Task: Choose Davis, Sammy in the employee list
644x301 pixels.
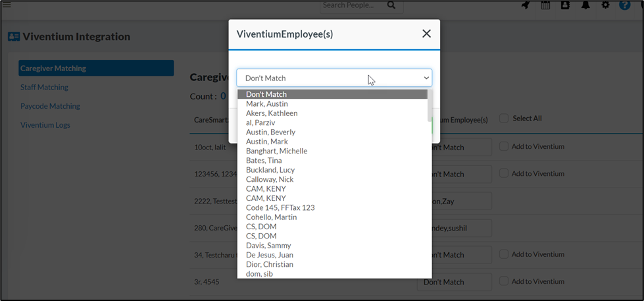Action: click(268, 246)
